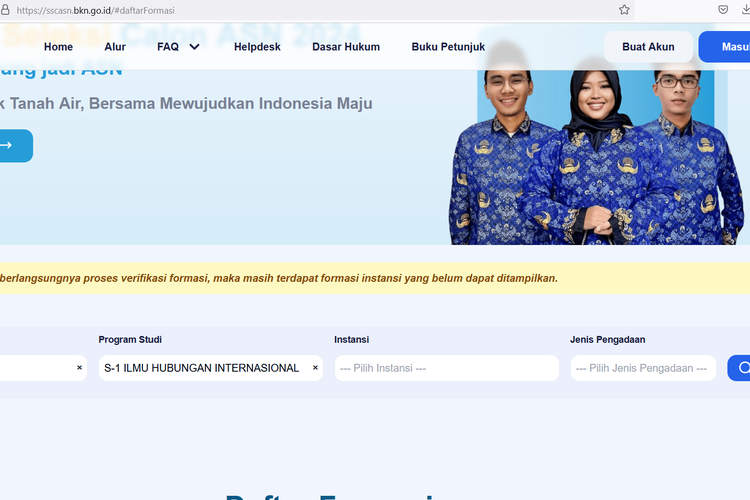Expand the FAQ menu chevron
750x500 pixels.
[194, 47]
